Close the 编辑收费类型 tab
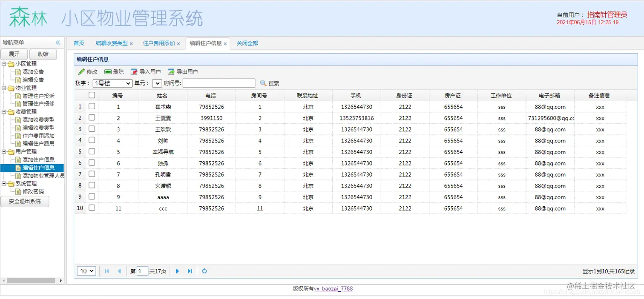 pos(131,43)
